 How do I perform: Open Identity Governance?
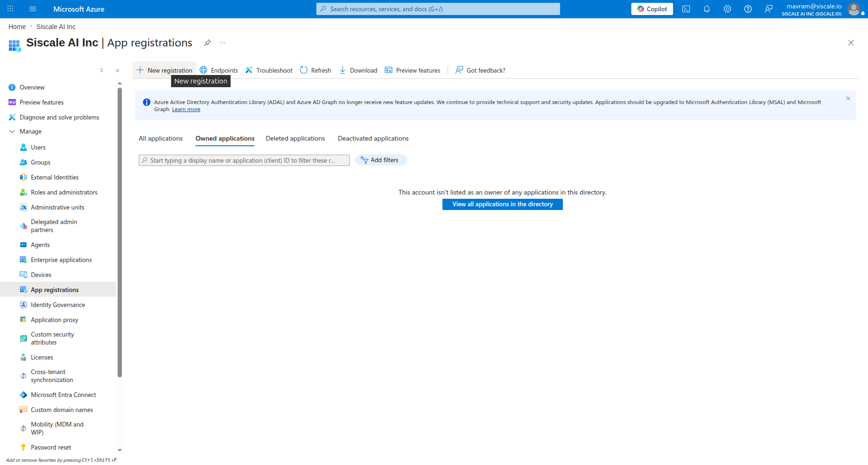(x=58, y=305)
